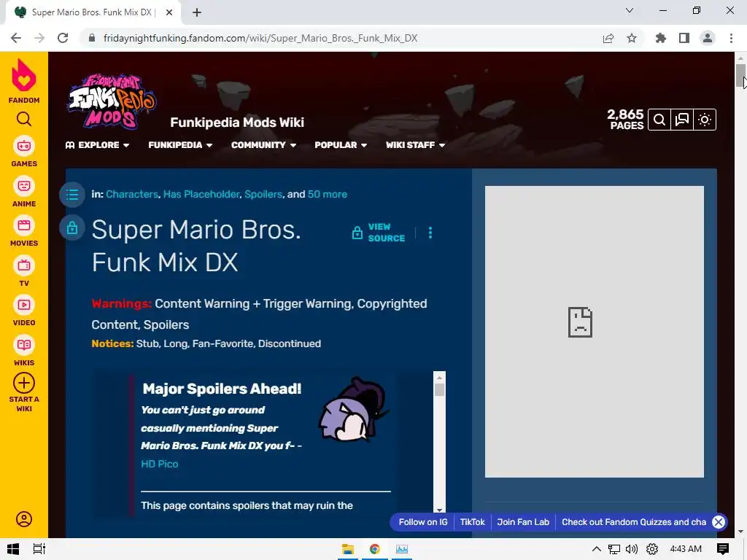Open the Wikis section icon

coord(24,345)
